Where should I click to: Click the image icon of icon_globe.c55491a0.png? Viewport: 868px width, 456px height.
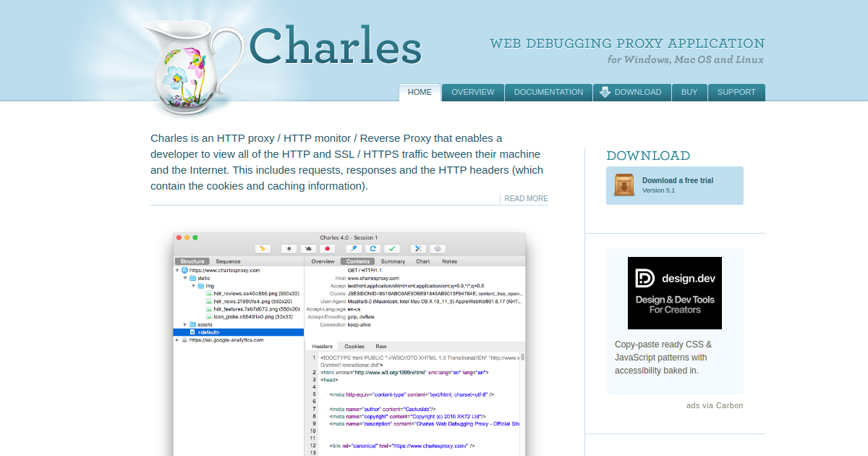[210, 316]
